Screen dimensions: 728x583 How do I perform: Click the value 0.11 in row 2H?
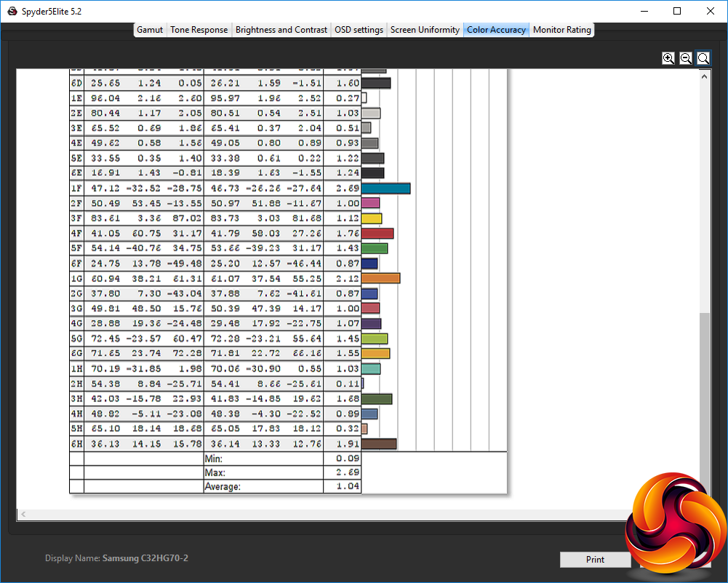tap(348, 384)
